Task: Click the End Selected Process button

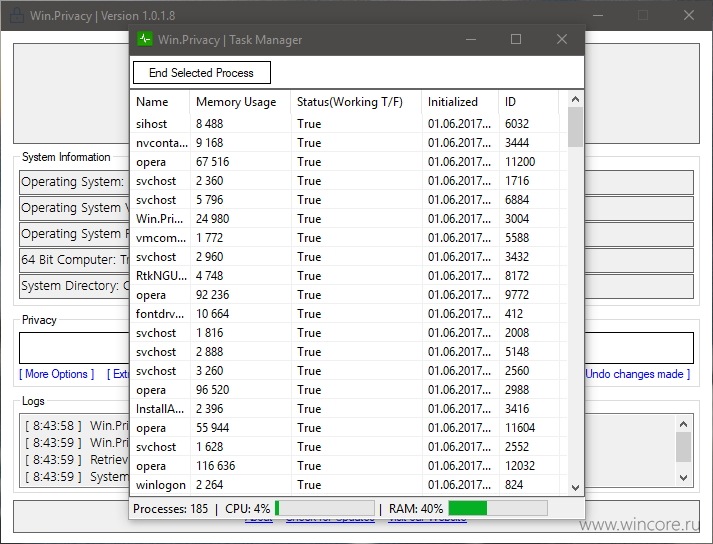Action: (201, 73)
